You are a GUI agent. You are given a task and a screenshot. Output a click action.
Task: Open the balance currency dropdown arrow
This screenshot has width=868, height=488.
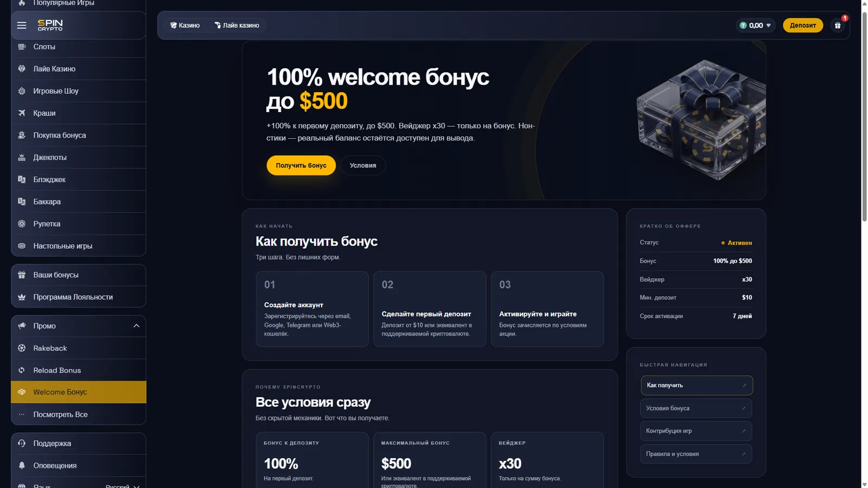768,25
